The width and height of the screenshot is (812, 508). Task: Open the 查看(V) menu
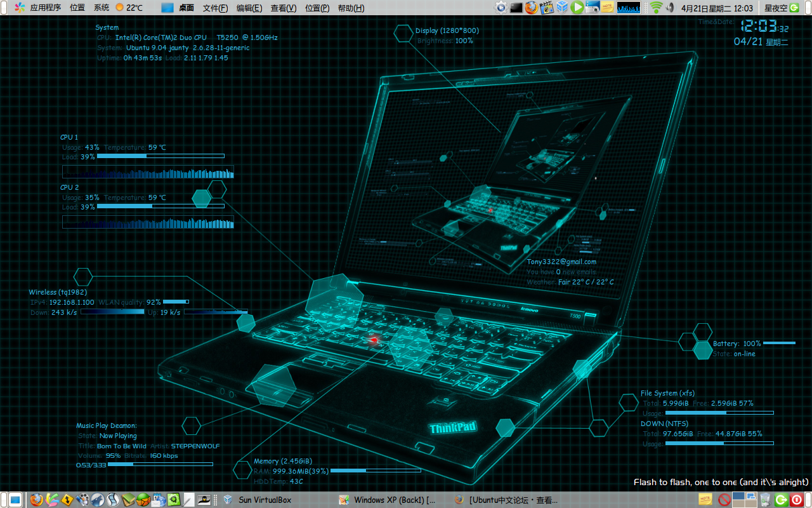tap(283, 8)
